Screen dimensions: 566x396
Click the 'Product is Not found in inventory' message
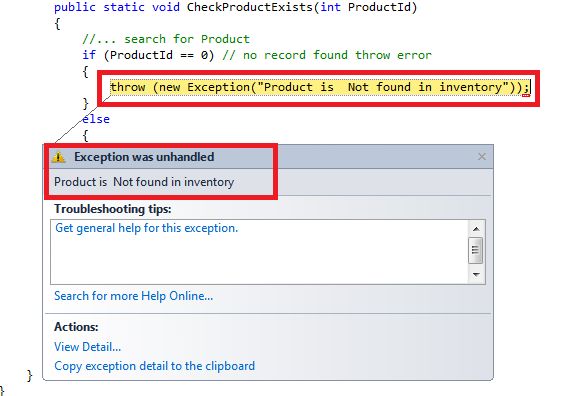point(144,182)
